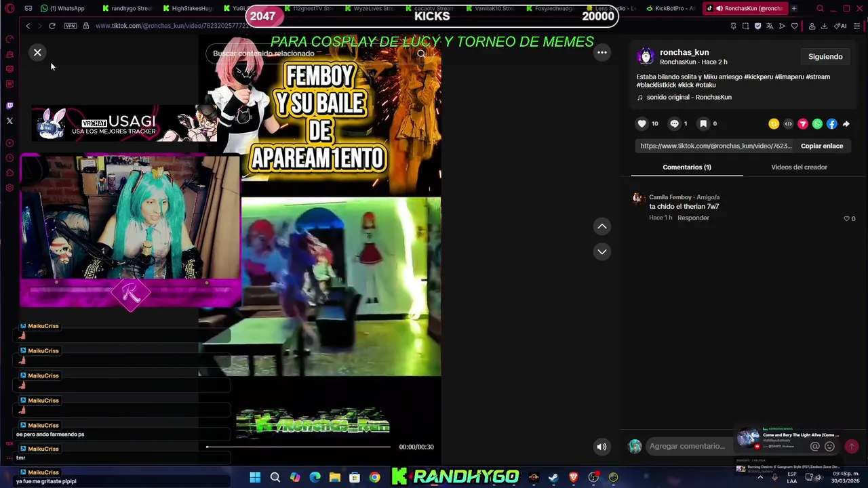Open X (Twitter) in Opera sidebar
Image resolution: width=868 pixels, height=488 pixels.
pos(9,121)
